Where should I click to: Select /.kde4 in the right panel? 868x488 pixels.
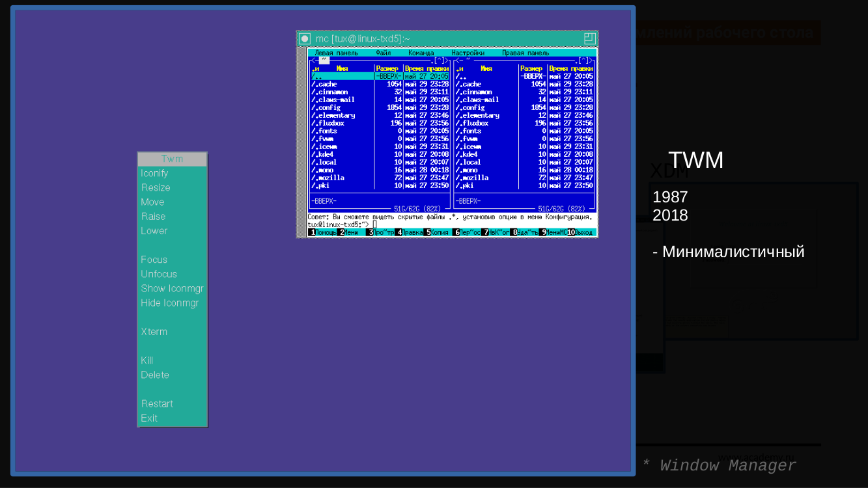coord(525,154)
